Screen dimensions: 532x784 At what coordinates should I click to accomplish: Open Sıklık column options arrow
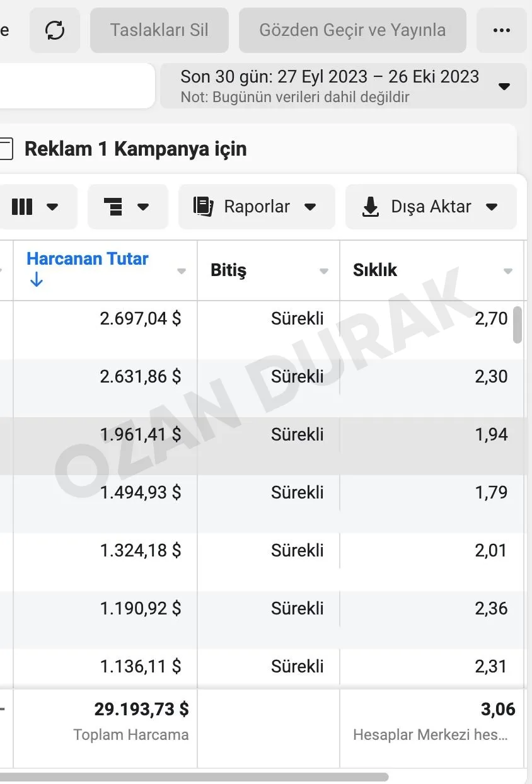pyautogui.click(x=508, y=272)
